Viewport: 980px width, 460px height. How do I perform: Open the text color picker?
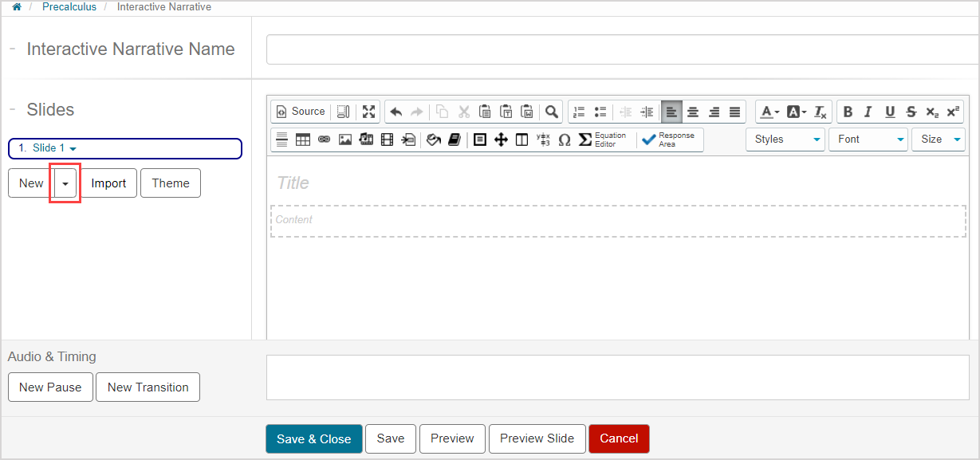pyautogui.click(x=769, y=112)
